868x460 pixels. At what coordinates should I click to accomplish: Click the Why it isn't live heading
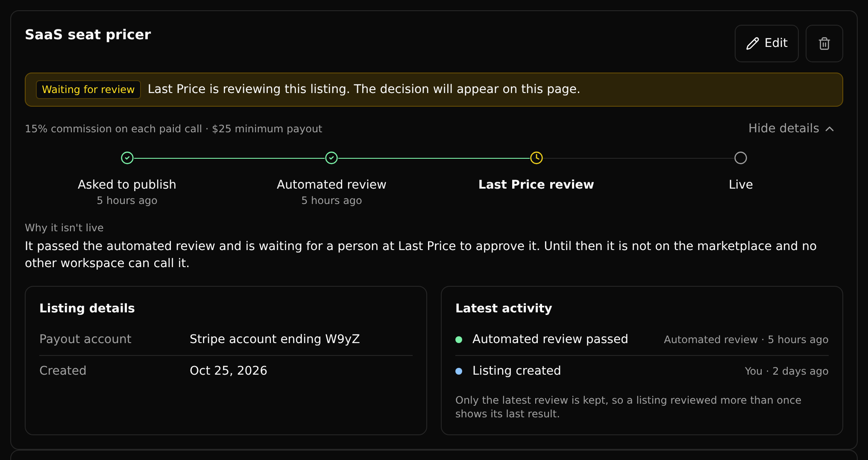click(x=64, y=228)
